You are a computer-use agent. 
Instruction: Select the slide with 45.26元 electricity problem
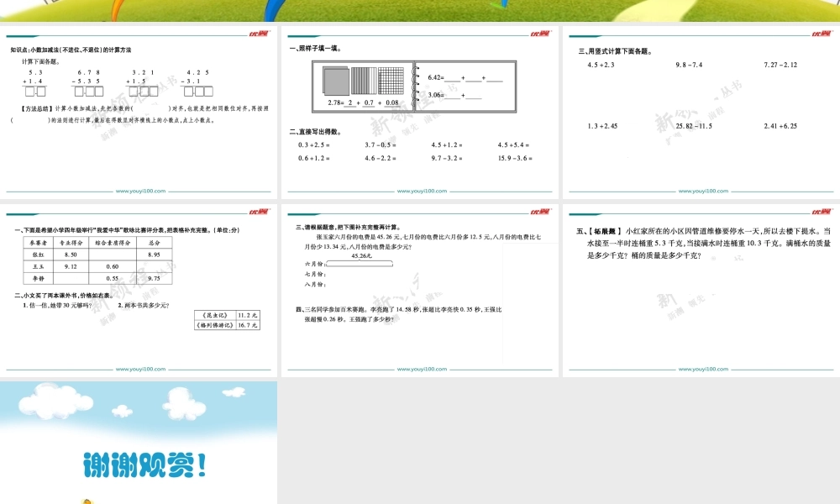pos(419,290)
